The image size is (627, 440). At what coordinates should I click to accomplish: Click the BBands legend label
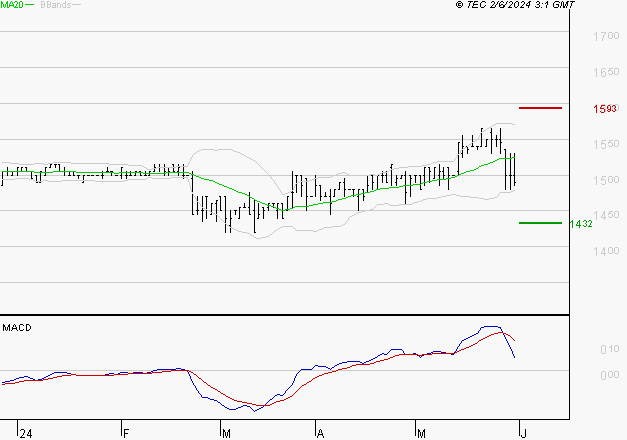point(56,5)
